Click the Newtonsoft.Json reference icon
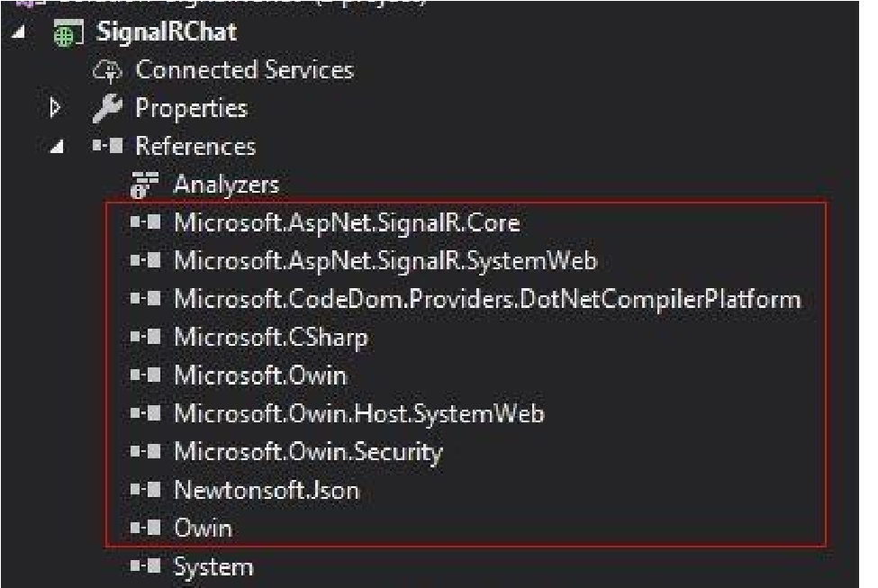The height and width of the screenshot is (588, 878). coord(146,490)
